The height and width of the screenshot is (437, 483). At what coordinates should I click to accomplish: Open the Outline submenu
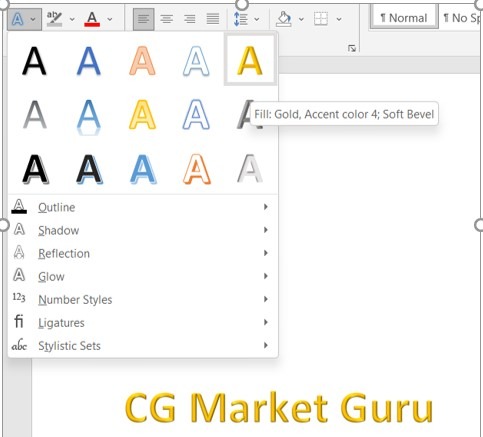pos(143,207)
